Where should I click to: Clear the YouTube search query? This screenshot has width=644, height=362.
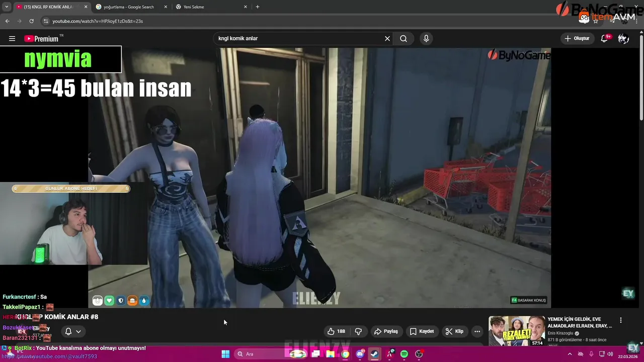[x=387, y=39]
